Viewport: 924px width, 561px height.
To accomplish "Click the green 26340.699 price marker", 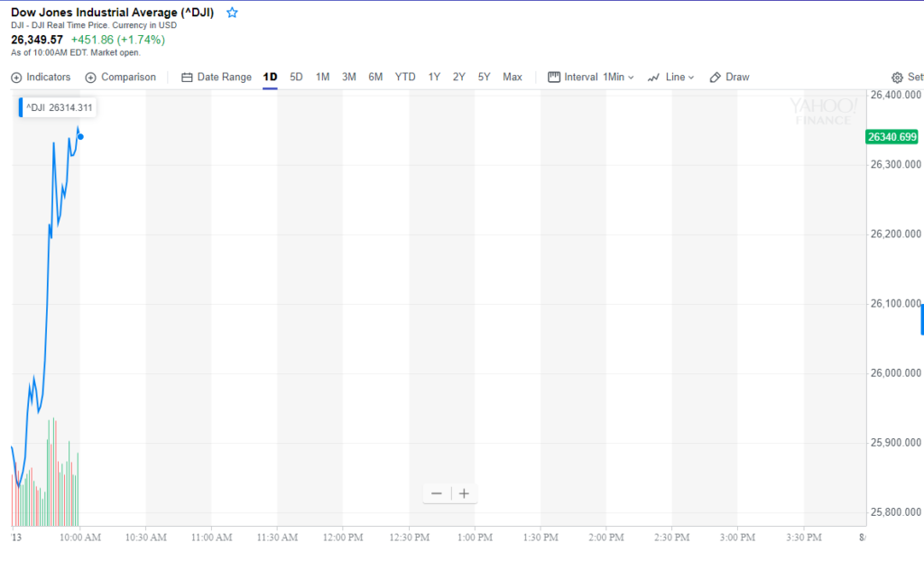I will click(892, 137).
